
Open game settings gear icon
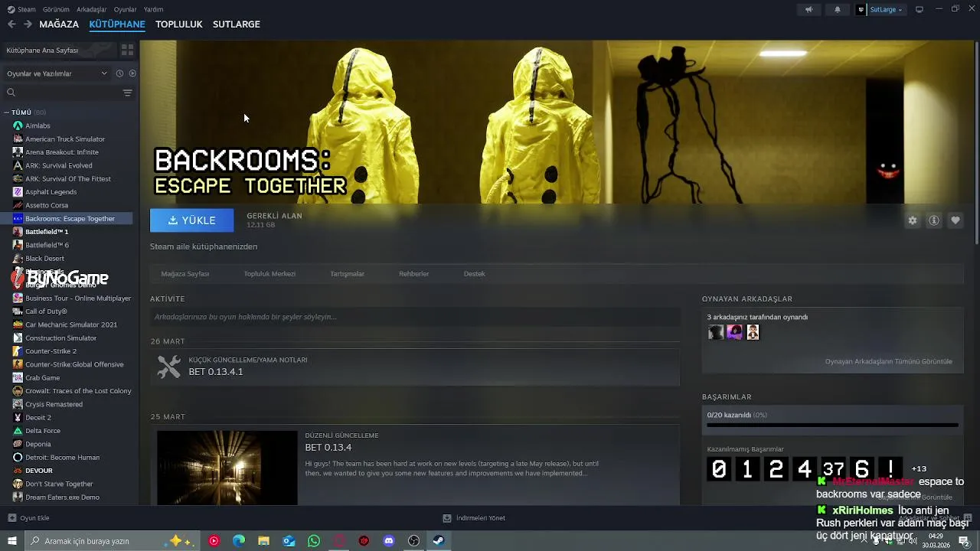pyautogui.click(x=913, y=220)
